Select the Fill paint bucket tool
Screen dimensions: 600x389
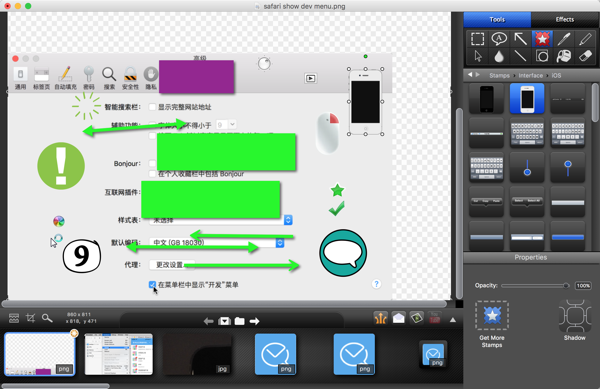click(x=564, y=56)
